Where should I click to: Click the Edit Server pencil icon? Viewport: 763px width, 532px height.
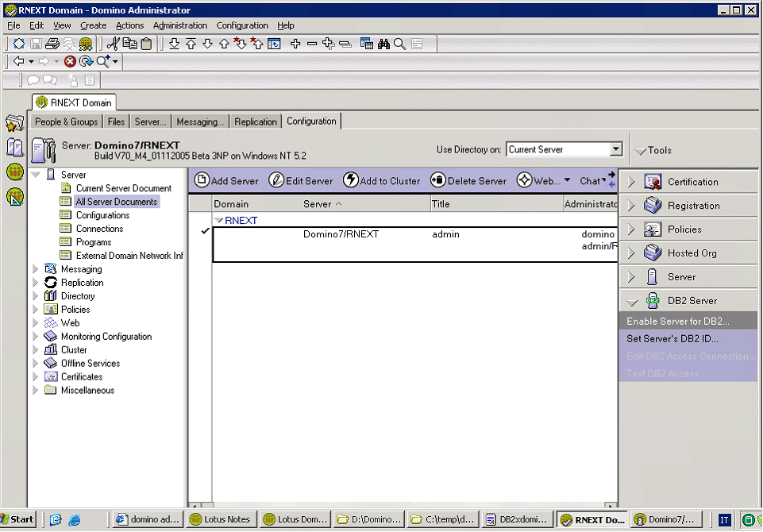[276, 180]
